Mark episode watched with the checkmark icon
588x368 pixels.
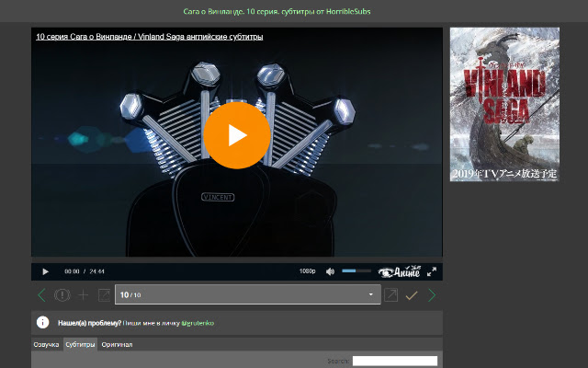pyautogui.click(x=412, y=295)
